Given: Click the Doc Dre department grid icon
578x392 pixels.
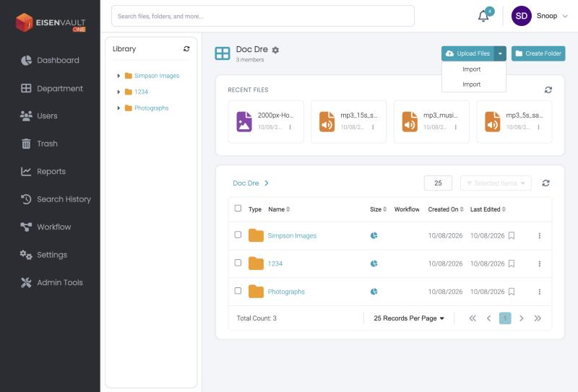Looking at the screenshot, I should tap(223, 53).
